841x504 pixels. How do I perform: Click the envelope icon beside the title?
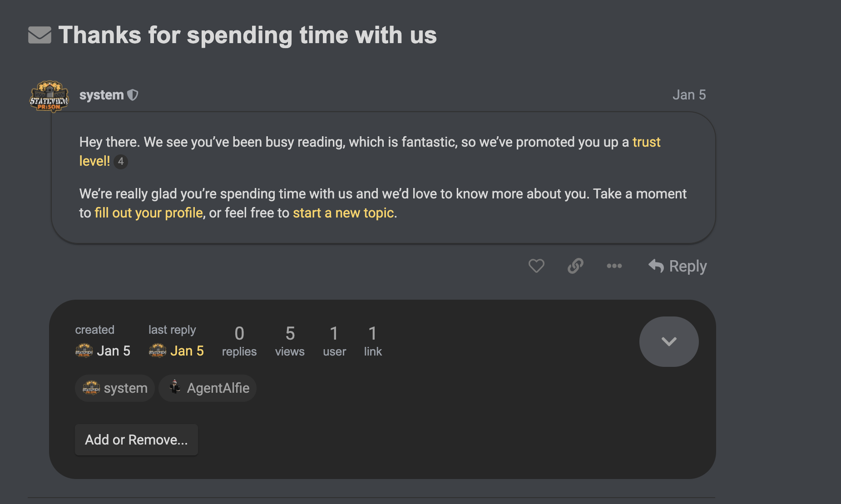[x=40, y=35]
